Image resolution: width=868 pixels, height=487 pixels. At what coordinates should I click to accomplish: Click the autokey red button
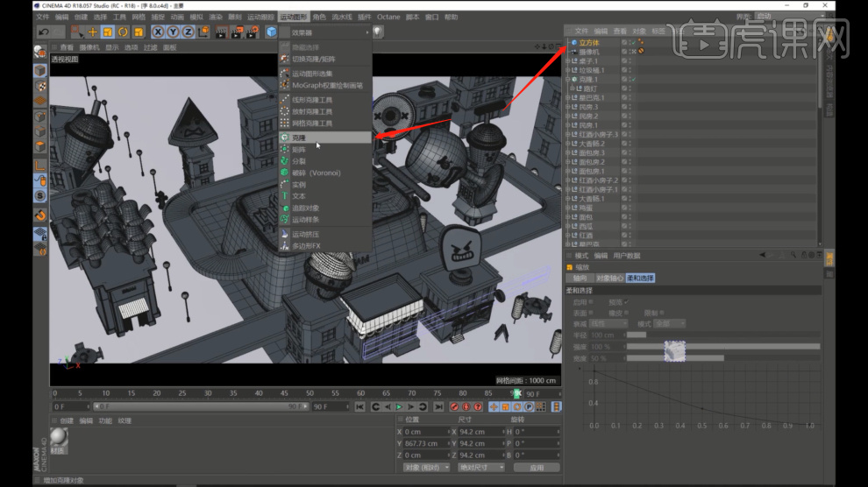(466, 406)
